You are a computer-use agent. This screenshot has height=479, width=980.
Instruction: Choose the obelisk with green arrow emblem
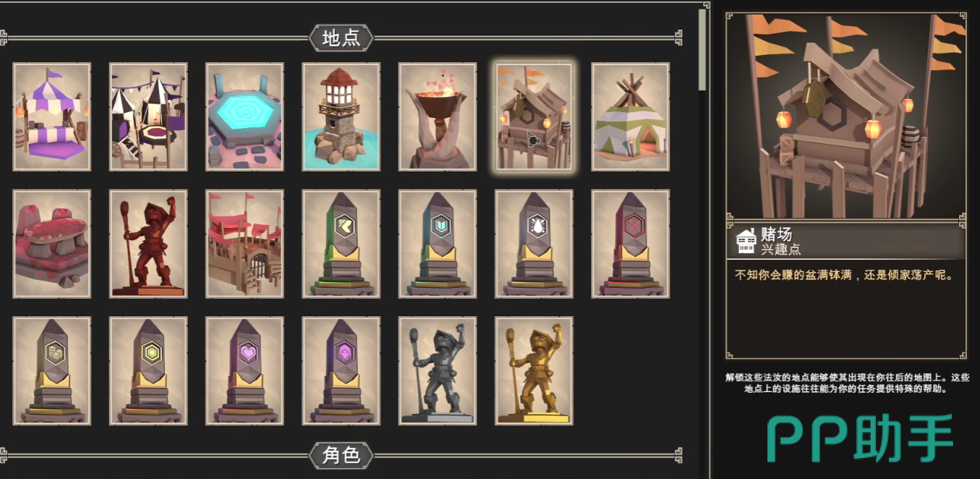tap(341, 244)
